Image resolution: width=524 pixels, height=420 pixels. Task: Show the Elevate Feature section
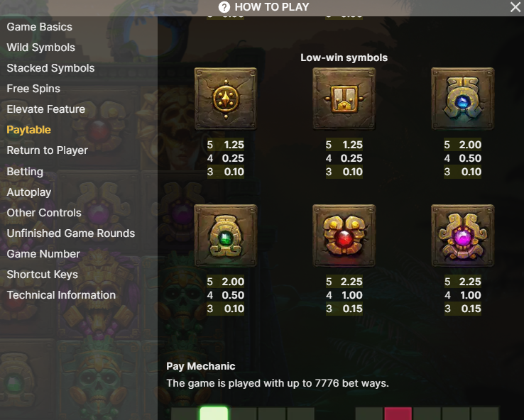[x=45, y=109]
